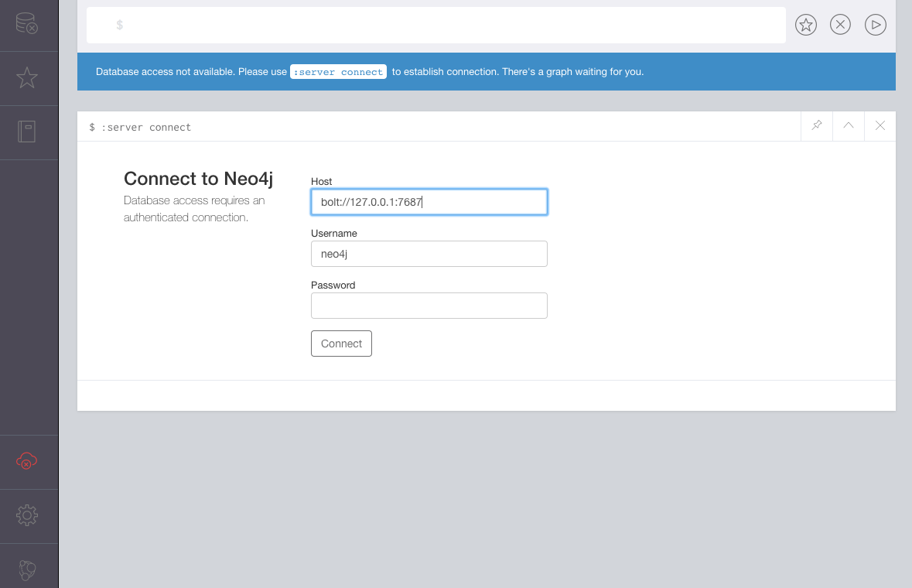Save editor command as favorite star
Image resolution: width=912 pixels, height=588 pixels.
[x=806, y=25]
